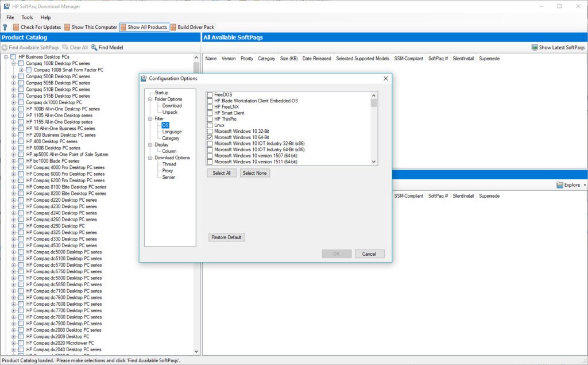Screen dimensions: 588x365
Task: Click Product Catalog scroll down arrow
Action: [196, 351]
